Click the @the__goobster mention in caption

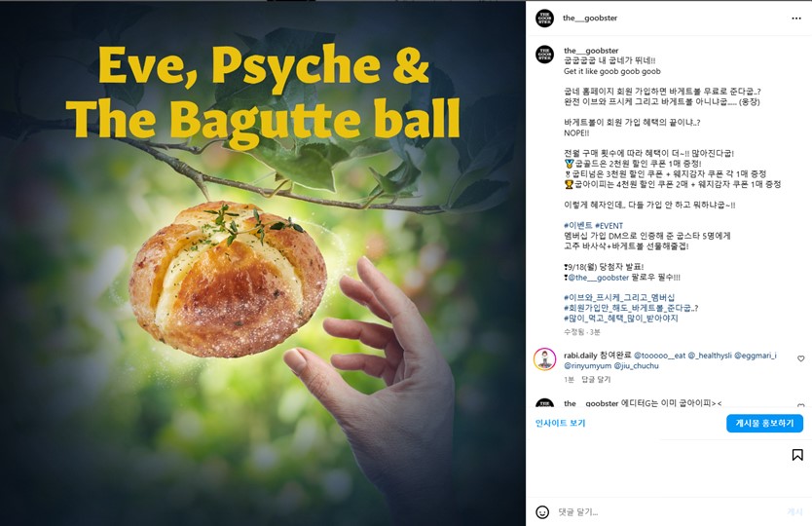click(598, 278)
